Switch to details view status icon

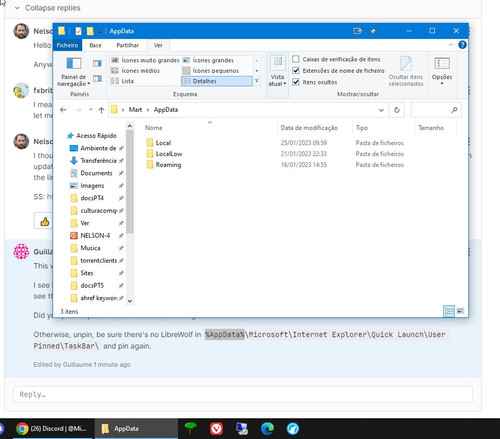click(449, 311)
